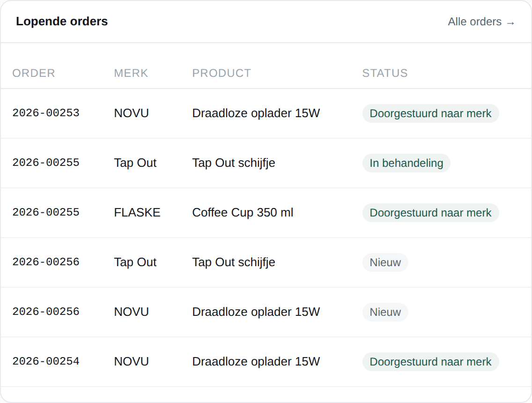Click order 2026-00255 in the FLASKE row
Image resolution: width=532 pixels, height=403 pixels.
46,213
